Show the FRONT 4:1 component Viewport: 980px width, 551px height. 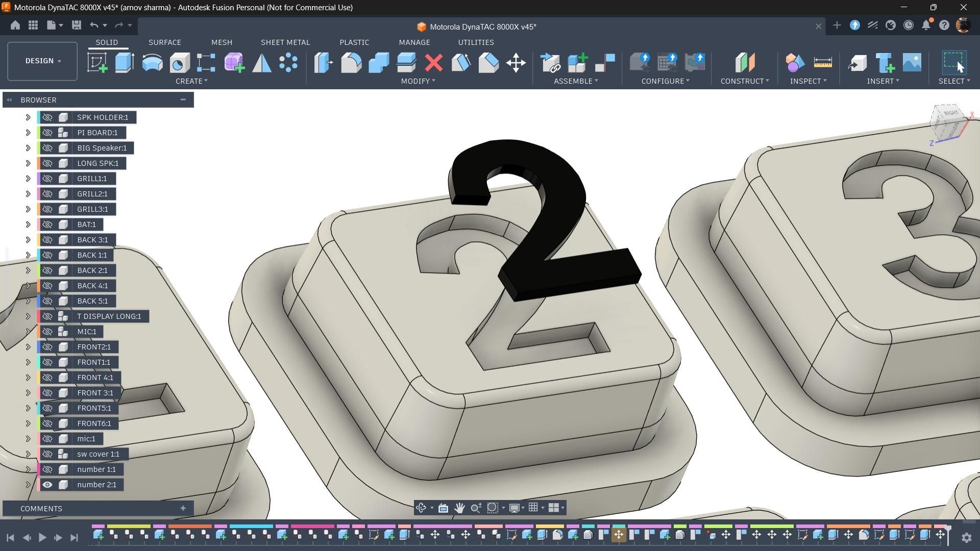pos(47,378)
